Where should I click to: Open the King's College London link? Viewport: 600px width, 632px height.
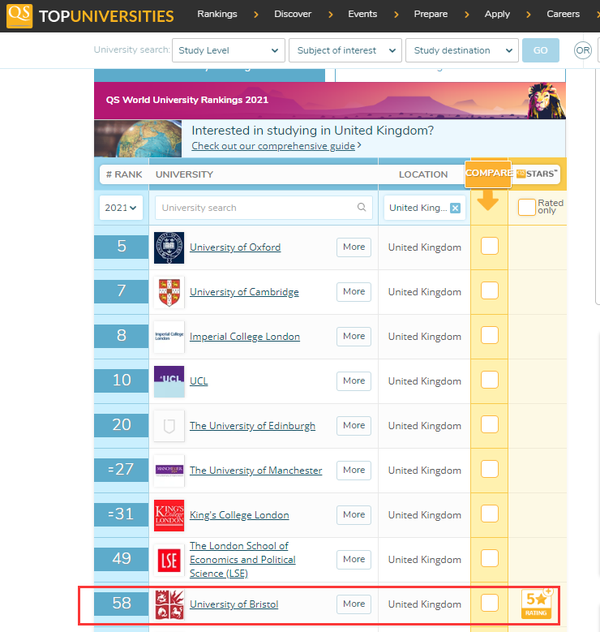tap(239, 515)
